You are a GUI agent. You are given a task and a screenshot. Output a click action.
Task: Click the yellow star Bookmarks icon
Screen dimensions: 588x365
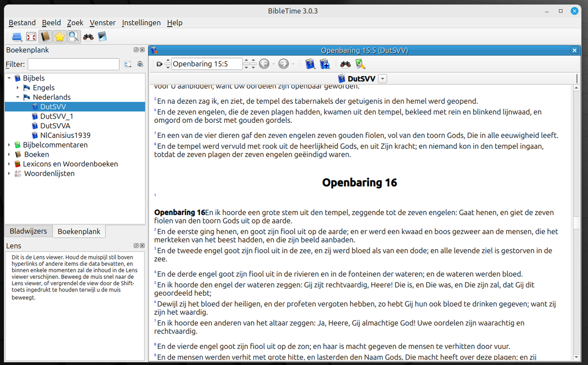(60, 36)
